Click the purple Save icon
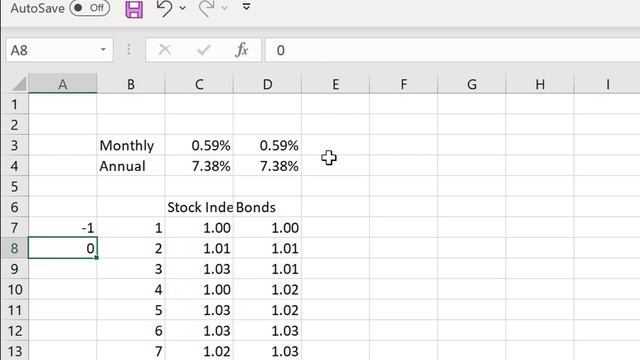 click(134, 9)
